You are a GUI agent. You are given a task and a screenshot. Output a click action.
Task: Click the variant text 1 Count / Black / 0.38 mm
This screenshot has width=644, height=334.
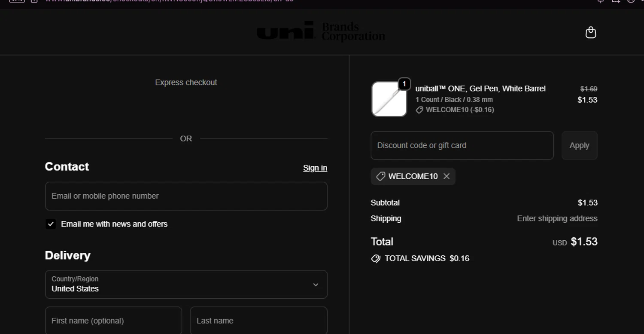point(454,99)
